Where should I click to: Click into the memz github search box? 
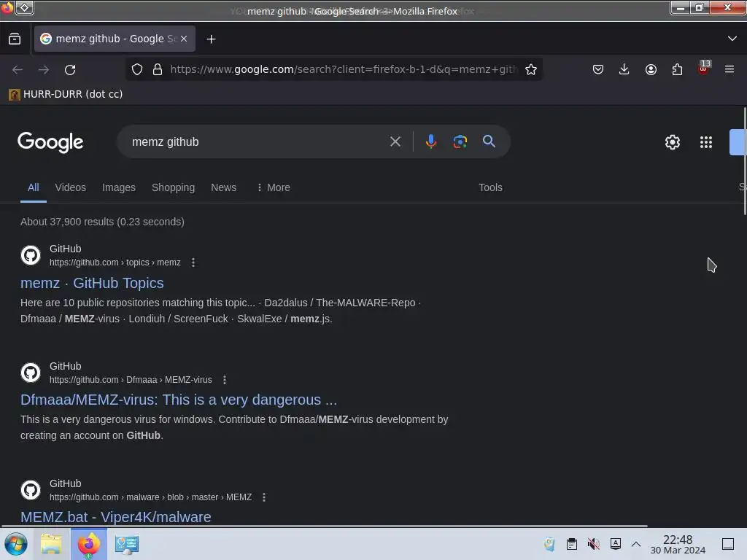click(x=258, y=142)
